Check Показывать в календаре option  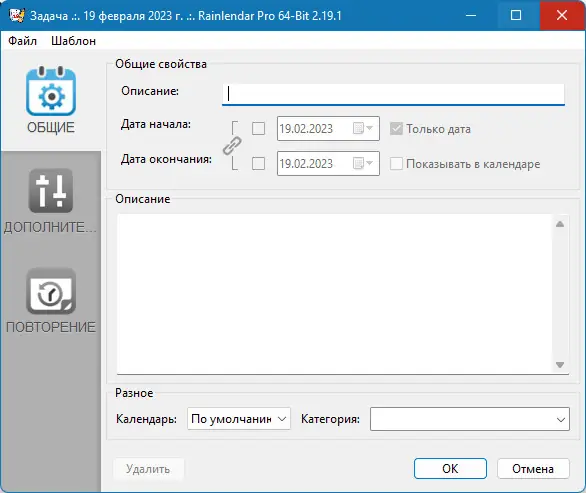coord(396,164)
